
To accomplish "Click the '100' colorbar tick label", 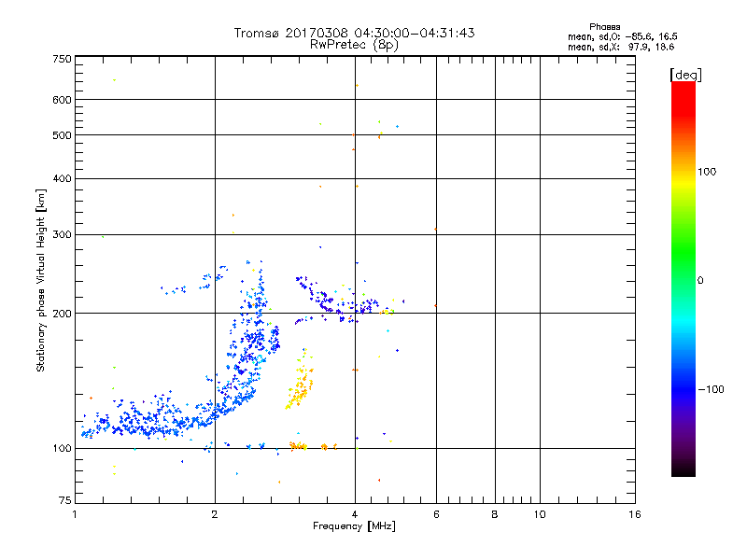I will (x=707, y=172).
